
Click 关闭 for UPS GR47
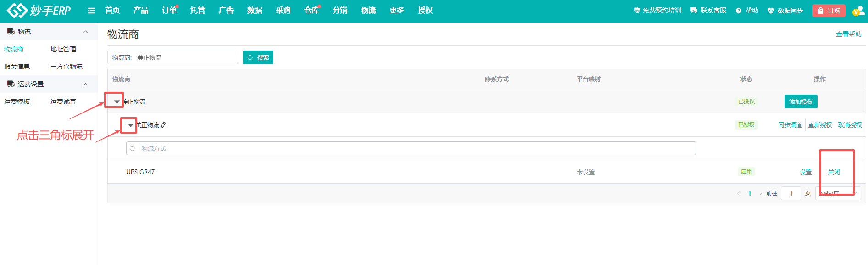click(834, 172)
